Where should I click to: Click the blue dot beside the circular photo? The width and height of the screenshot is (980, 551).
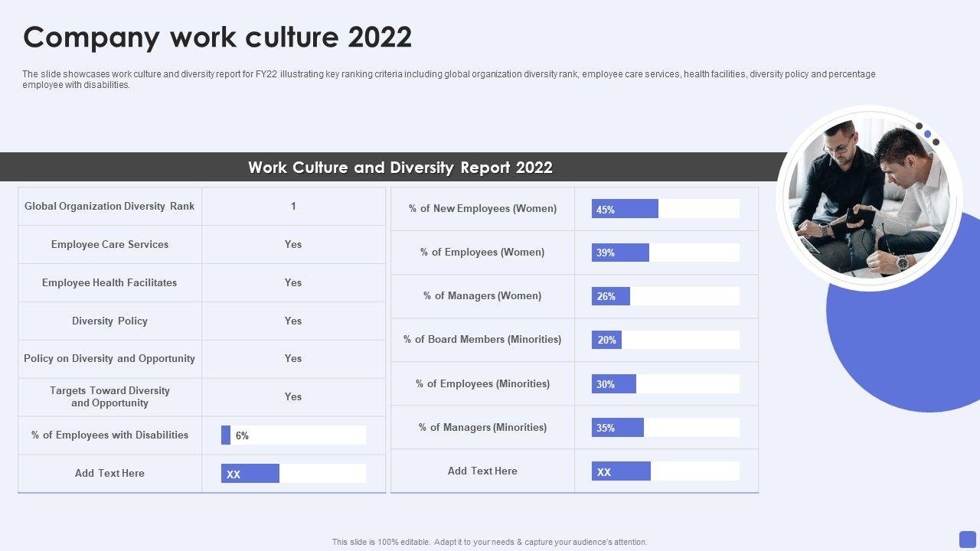tap(927, 135)
